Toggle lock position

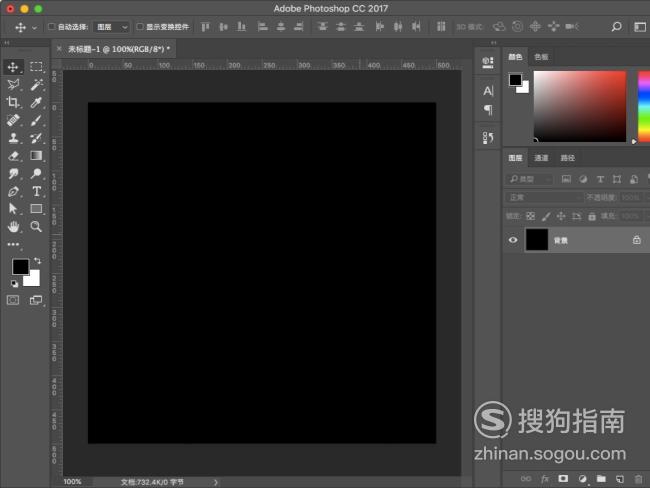tap(561, 216)
